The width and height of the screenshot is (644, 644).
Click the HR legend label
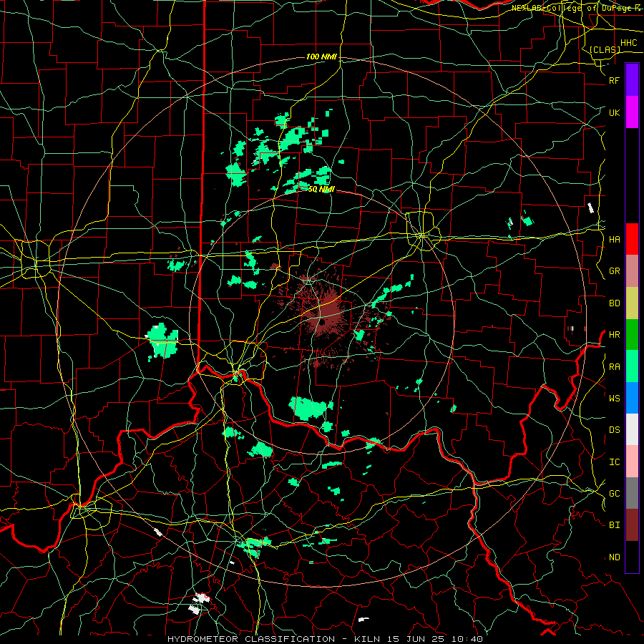click(x=614, y=334)
